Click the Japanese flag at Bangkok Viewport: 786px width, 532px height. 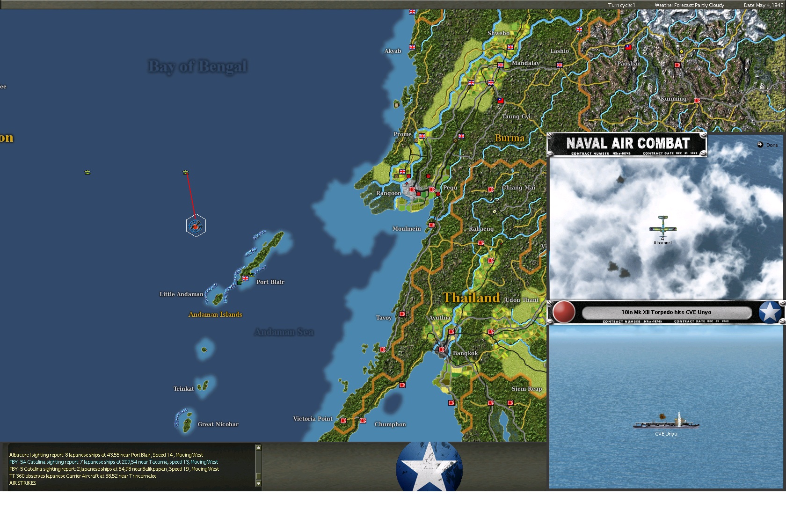tap(442, 350)
